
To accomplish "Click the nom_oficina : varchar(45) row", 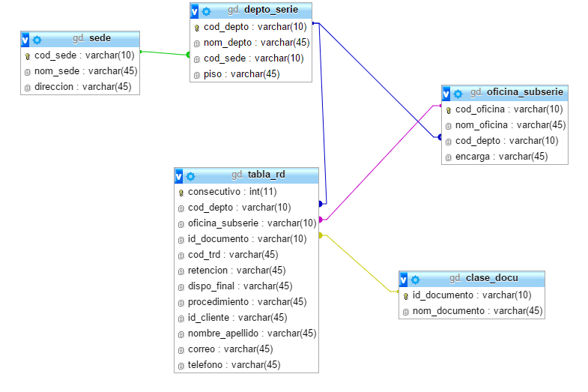I will [505, 125].
